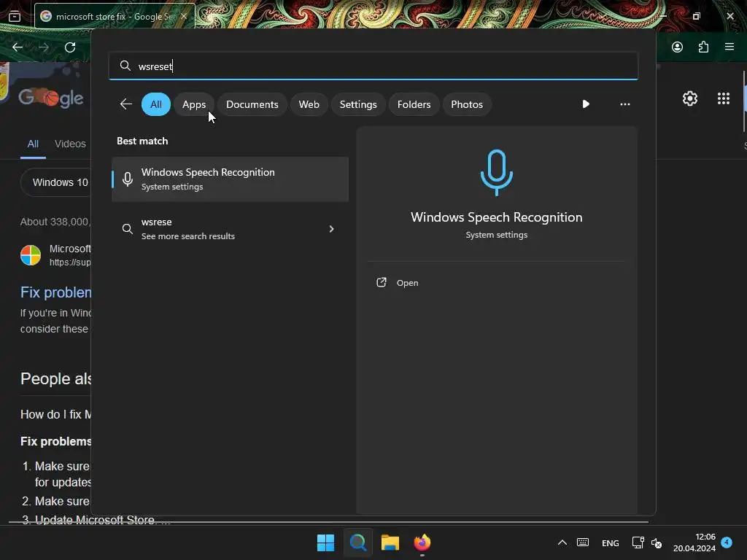Expand chevron next to wsrese result
Screen dimensions: 747x560
click(x=332, y=229)
